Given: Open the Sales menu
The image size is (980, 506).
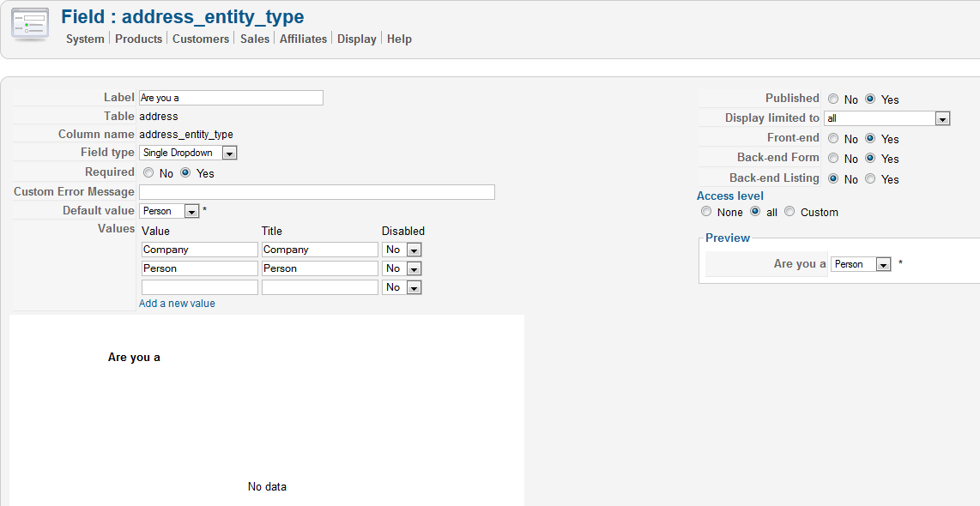Looking at the screenshot, I should click(x=255, y=39).
